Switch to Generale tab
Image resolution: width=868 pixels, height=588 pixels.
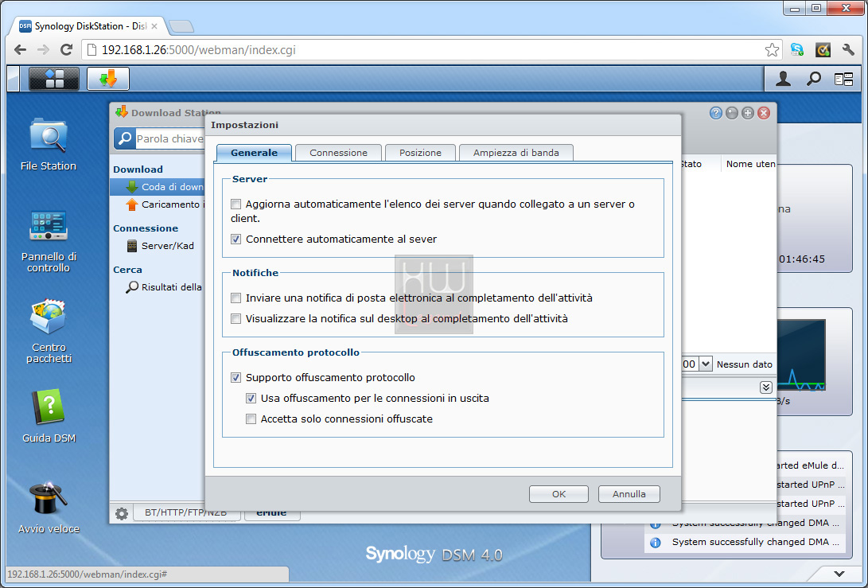pyautogui.click(x=254, y=153)
